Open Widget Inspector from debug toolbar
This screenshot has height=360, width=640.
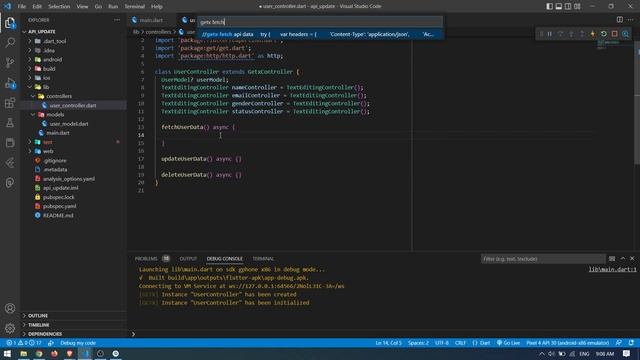pyautogui.click(x=625, y=34)
